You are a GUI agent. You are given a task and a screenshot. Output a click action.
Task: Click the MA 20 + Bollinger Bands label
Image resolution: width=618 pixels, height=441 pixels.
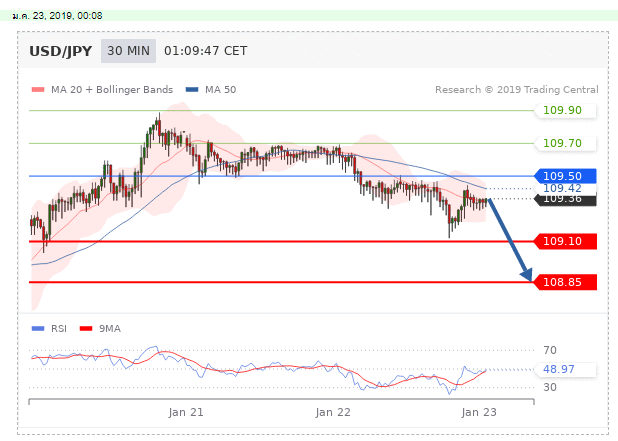(112, 89)
